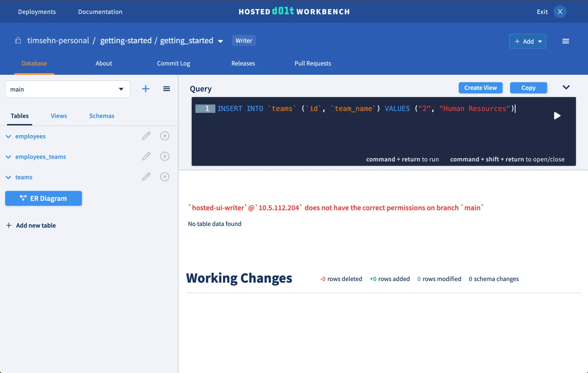The height and width of the screenshot is (373, 588).
Task: Open the hamburger menu beside branch selector
Action: 166,89
